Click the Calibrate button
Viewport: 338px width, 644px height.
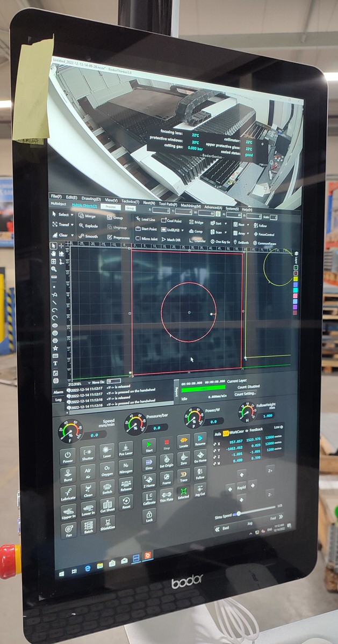(x=149, y=499)
